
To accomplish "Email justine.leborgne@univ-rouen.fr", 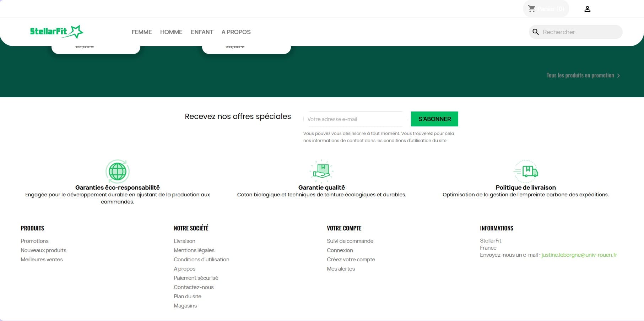I will click(x=579, y=255).
